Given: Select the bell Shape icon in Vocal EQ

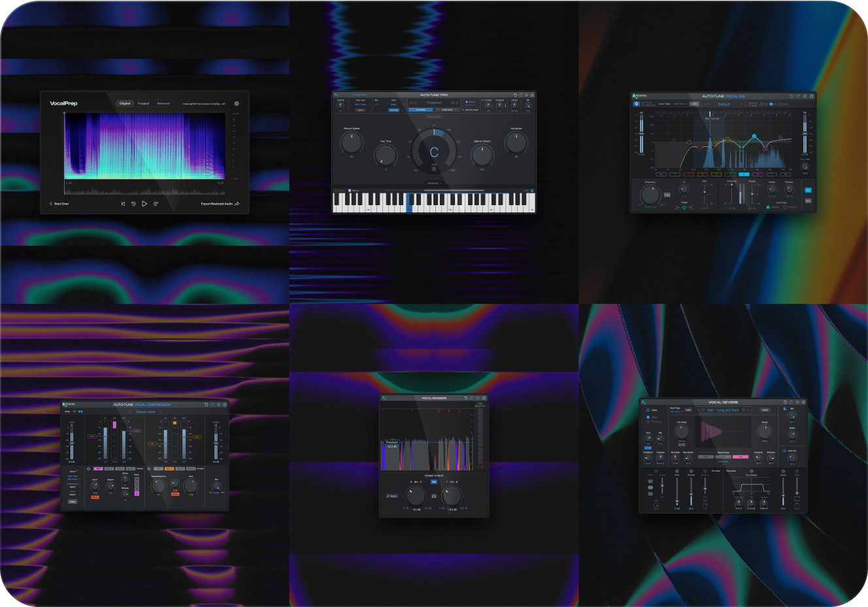Looking at the screenshot, I should coord(684,207).
